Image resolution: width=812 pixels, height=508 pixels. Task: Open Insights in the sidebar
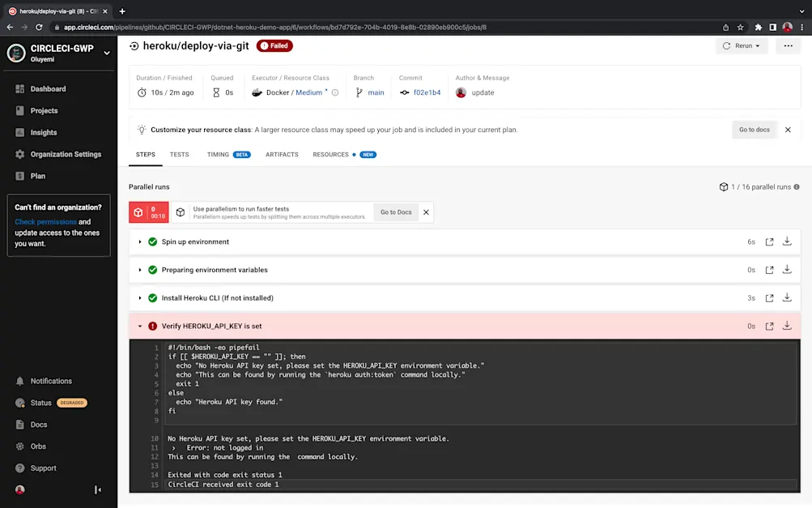pyautogui.click(x=36, y=132)
